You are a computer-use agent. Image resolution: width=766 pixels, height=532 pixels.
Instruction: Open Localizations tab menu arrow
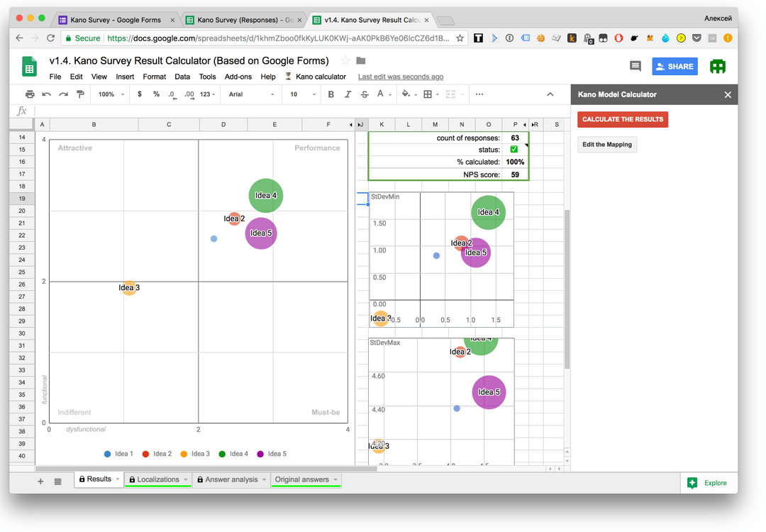click(x=186, y=480)
